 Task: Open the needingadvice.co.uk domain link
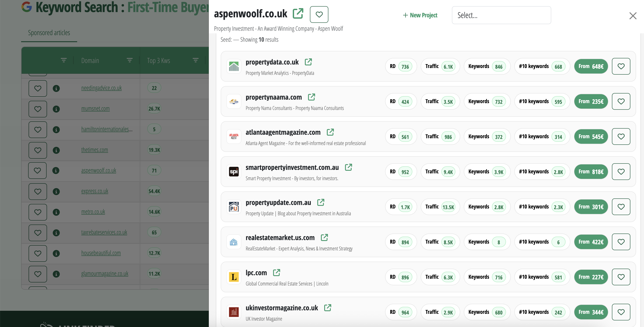click(x=102, y=88)
